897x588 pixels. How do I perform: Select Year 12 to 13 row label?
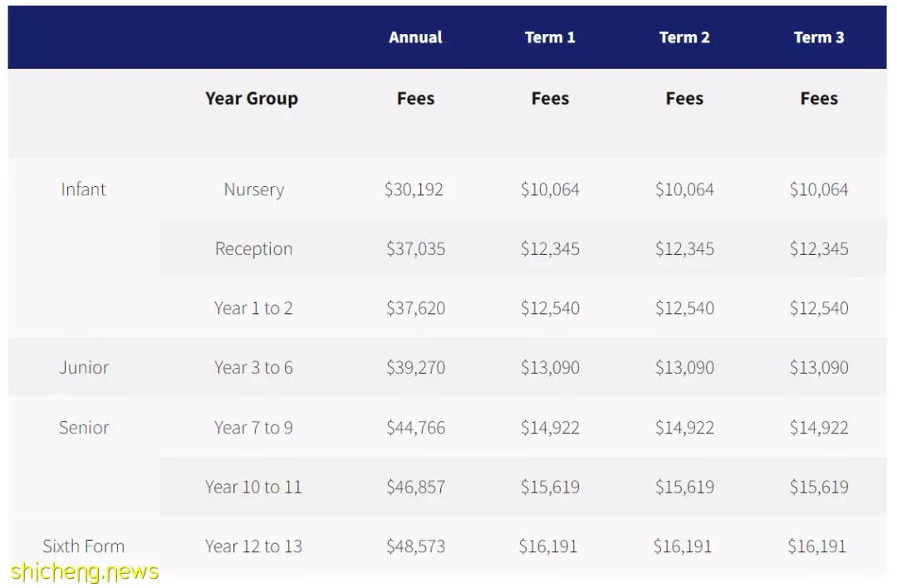click(253, 546)
